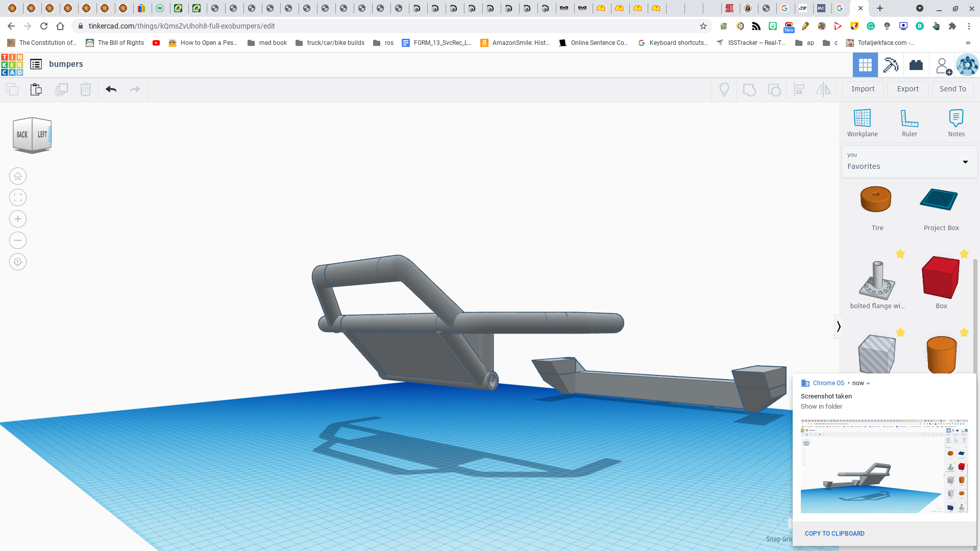Open Chrome three-dot menu
Screen dimensions: 980x551
(969, 26)
